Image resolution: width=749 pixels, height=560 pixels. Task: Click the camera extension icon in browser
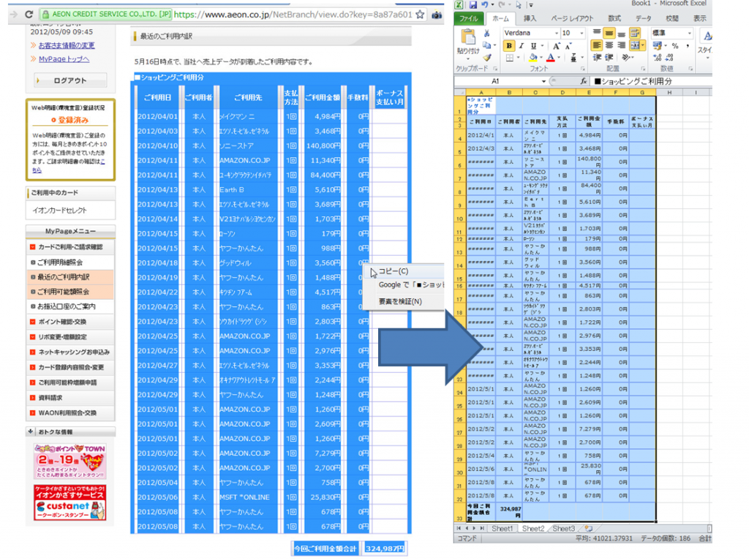437,15
